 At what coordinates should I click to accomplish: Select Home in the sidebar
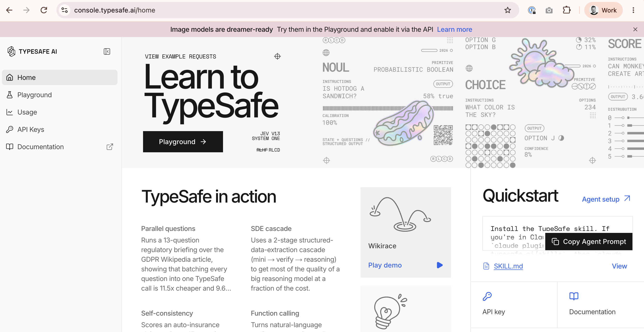pyautogui.click(x=59, y=77)
